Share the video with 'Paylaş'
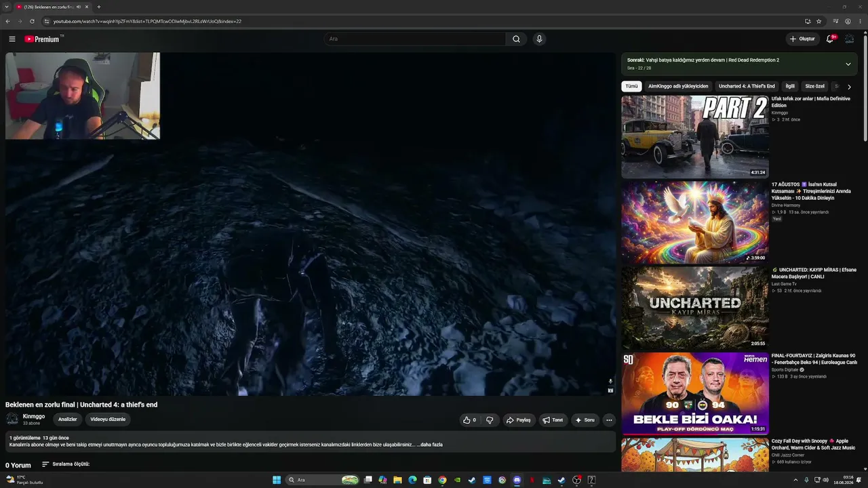868x488 pixels. pyautogui.click(x=519, y=420)
